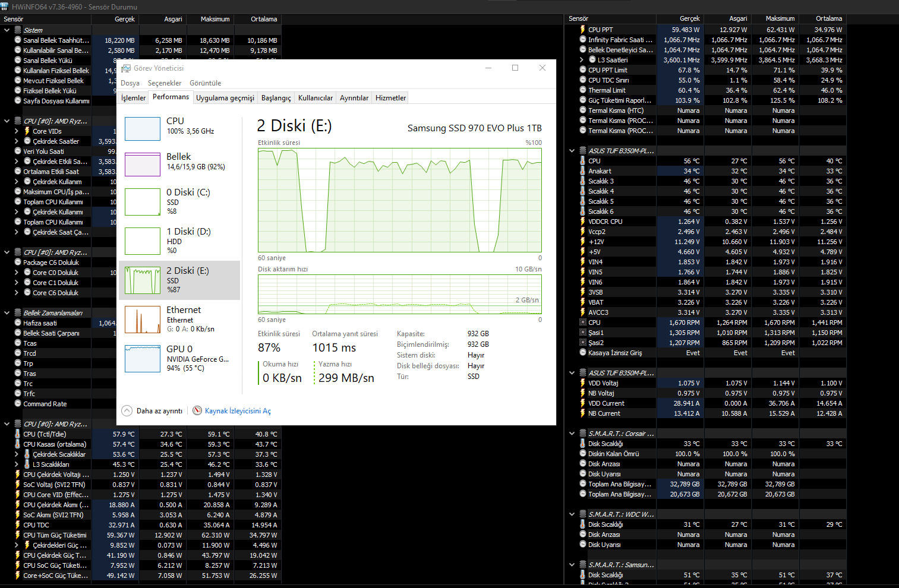Switch to the İşlemler tab
Image resolution: width=899 pixels, height=588 pixels.
[x=133, y=98]
